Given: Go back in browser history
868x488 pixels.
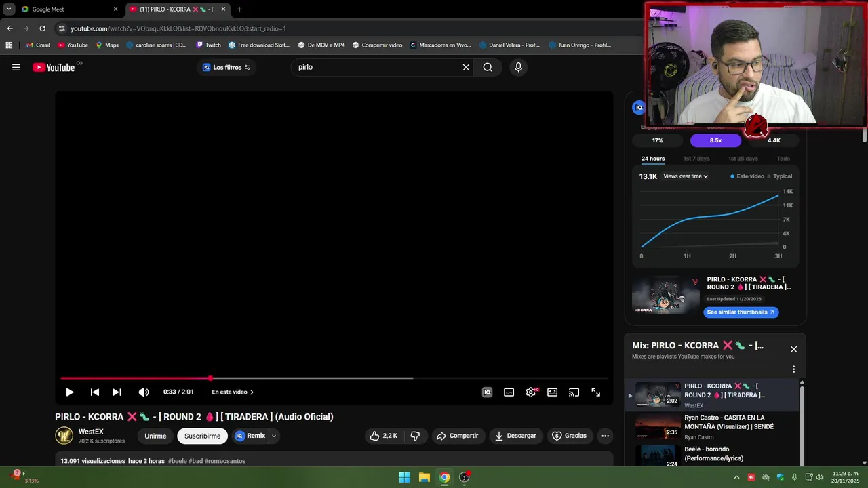Looking at the screenshot, I should pyautogui.click(x=9, y=28).
